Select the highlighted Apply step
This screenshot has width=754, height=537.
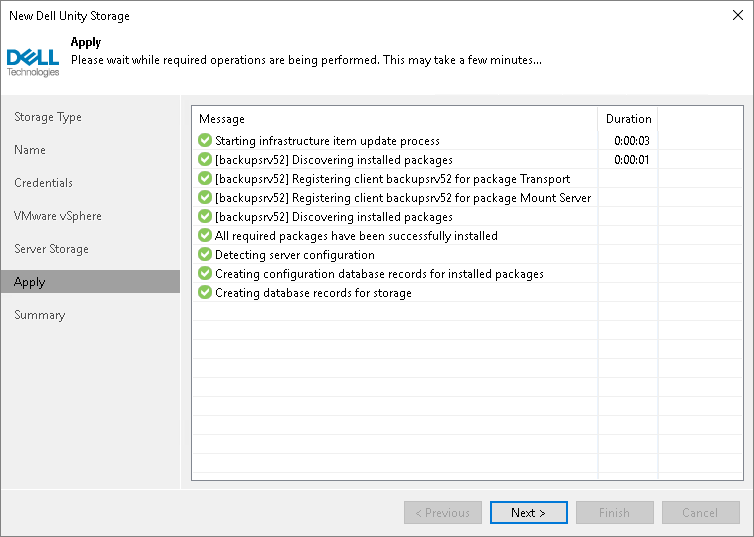pyautogui.click(x=90, y=282)
